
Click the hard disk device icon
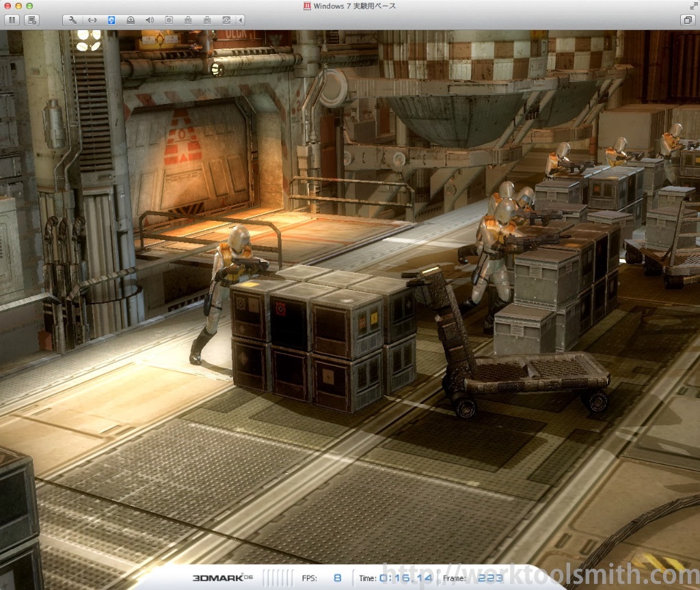point(111,20)
